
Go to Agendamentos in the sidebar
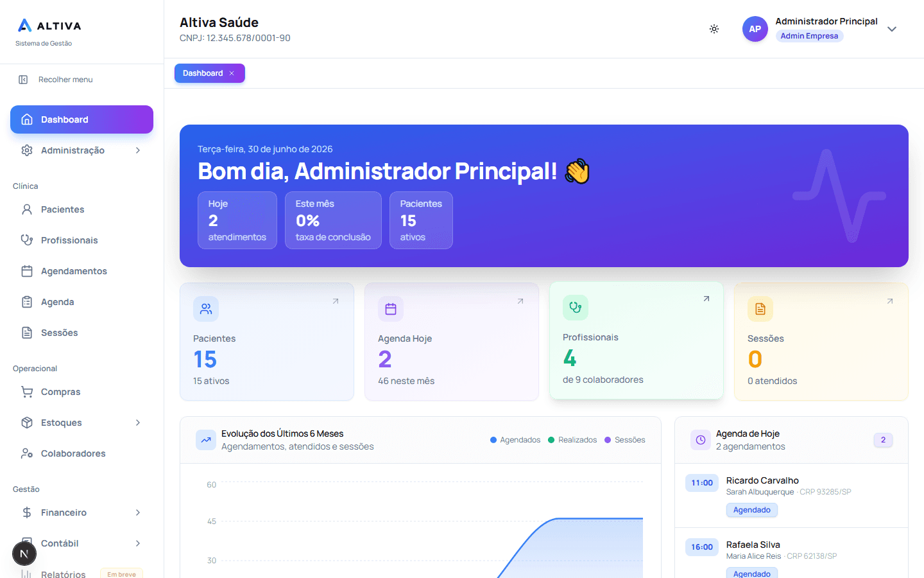[x=81, y=271]
